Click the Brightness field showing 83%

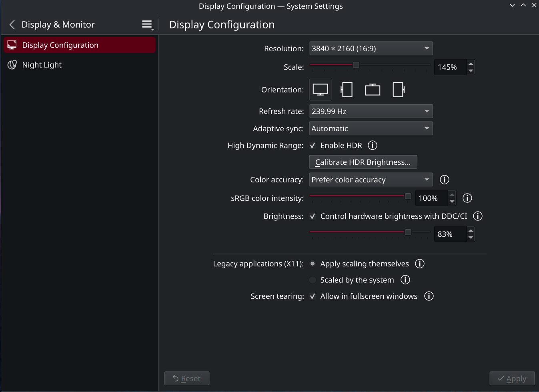click(450, 234)
